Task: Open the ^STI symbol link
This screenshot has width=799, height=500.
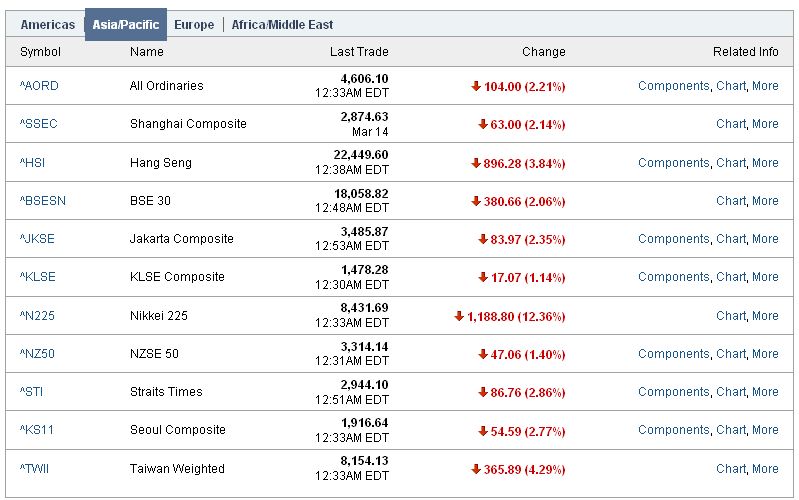Action: coord(32,391)
